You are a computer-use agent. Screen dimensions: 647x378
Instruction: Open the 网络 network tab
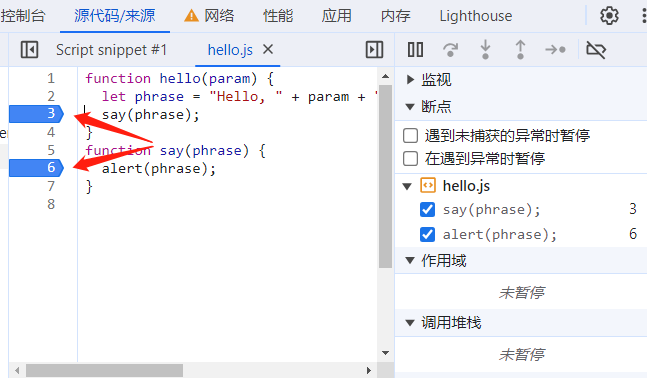pyautogui.click(x=219, y=16)
